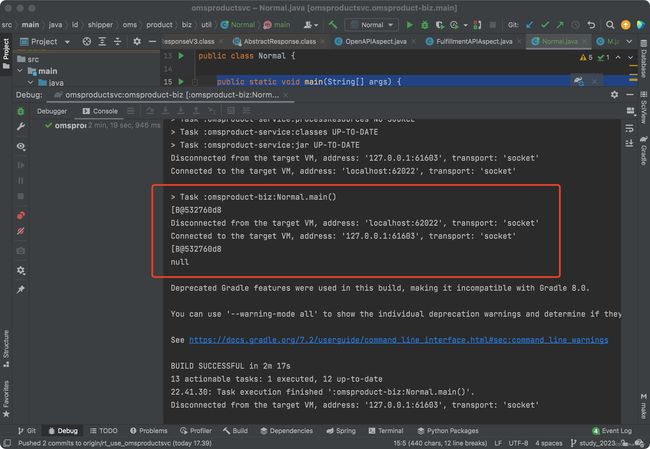Click the warnings indicator showing 5

586,57
